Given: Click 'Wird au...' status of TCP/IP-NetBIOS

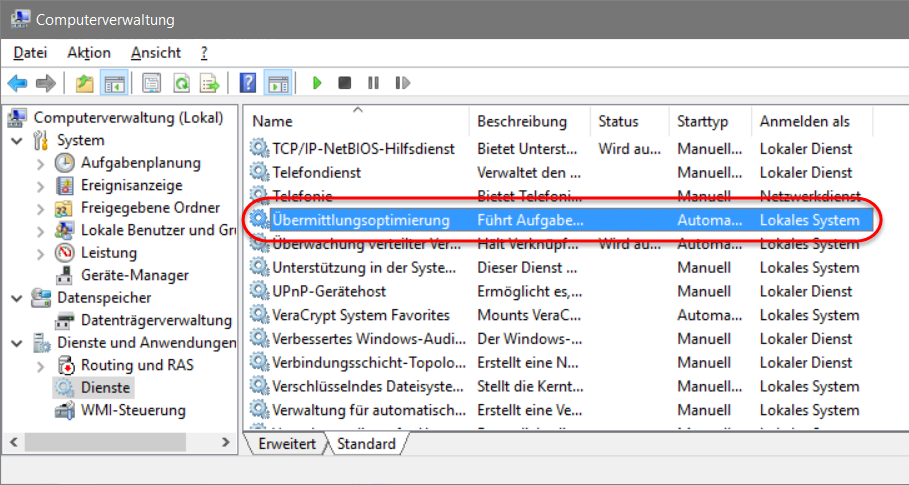Looking at the screenshot, I should (x=630, y=148).
